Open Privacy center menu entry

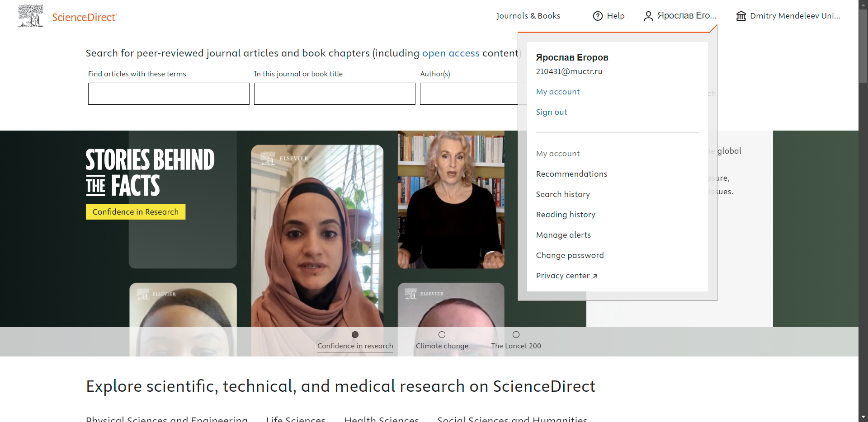567,276
